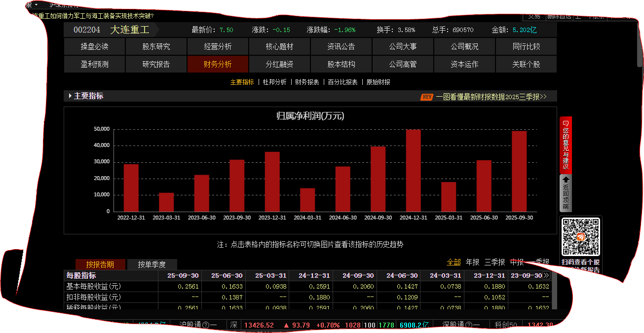Click the orange NEW badge icon
The height and width of the screenshot is (333, 644).
coord(427,97)
